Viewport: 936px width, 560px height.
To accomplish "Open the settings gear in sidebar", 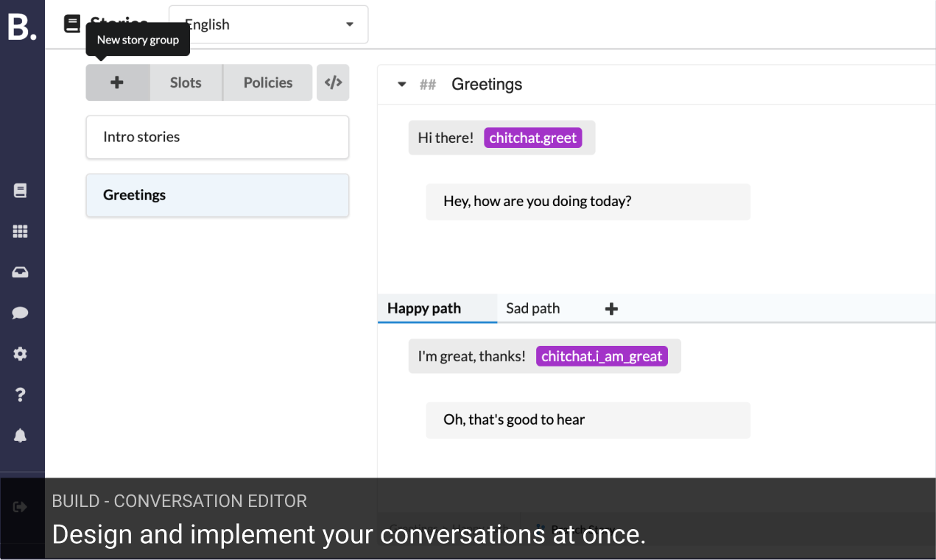I will coord(21,354).
